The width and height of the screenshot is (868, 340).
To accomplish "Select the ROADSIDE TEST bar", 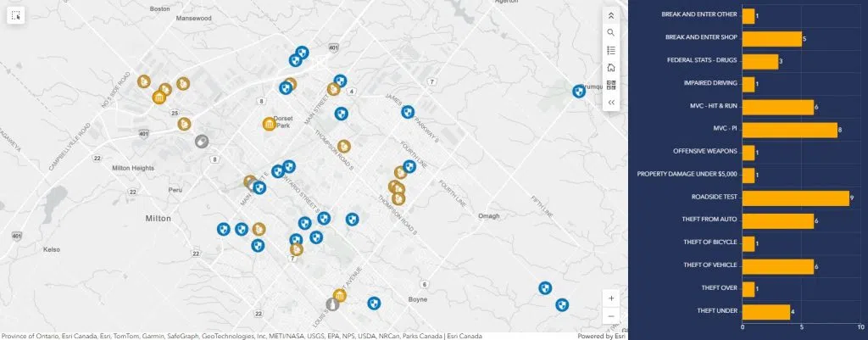I will pos(794,198).
